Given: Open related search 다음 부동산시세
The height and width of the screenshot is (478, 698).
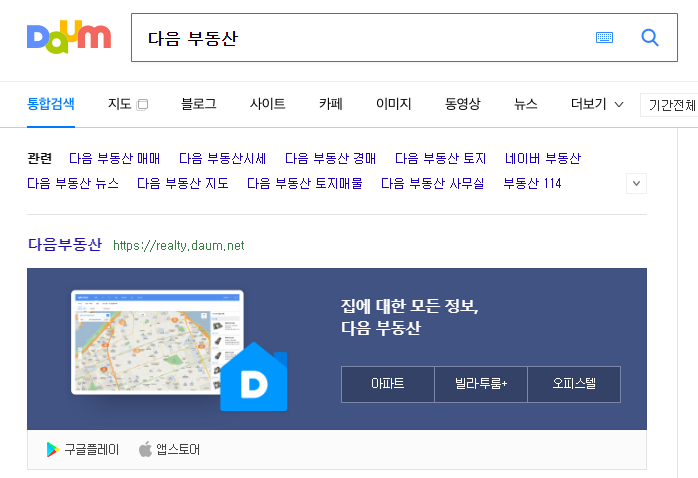Looking at the screenshot, I should click(223, 158).
